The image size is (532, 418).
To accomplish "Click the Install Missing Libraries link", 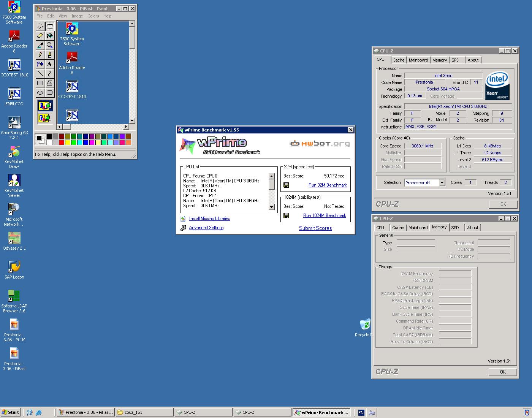I will pyautogui.click(x=209, y=218).
